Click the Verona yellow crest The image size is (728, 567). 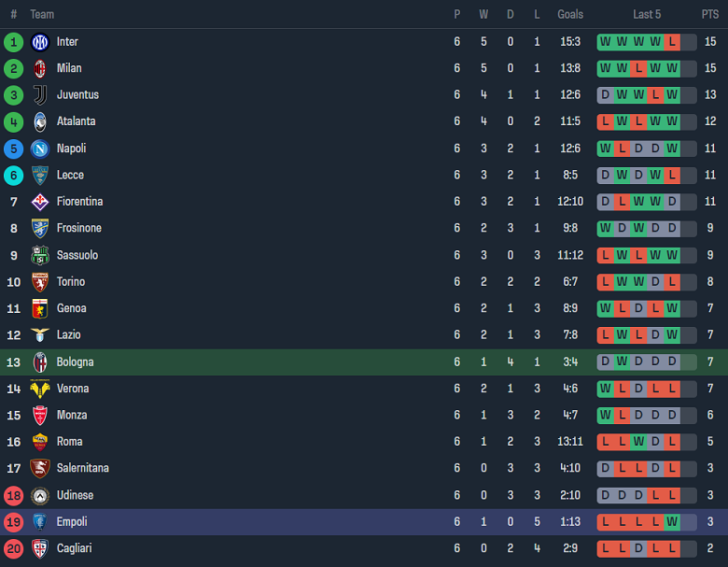pos(40,389)
